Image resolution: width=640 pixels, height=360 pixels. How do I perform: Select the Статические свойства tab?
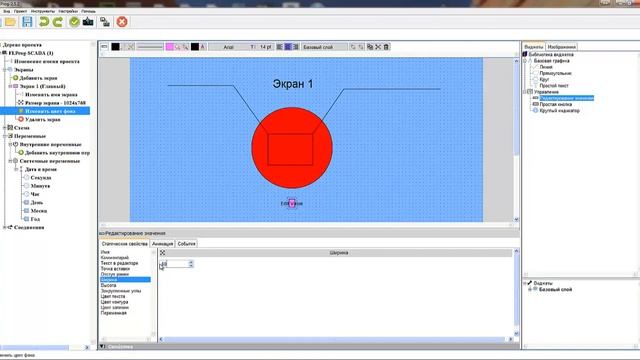pyautogui.click(x=124, y=244)
